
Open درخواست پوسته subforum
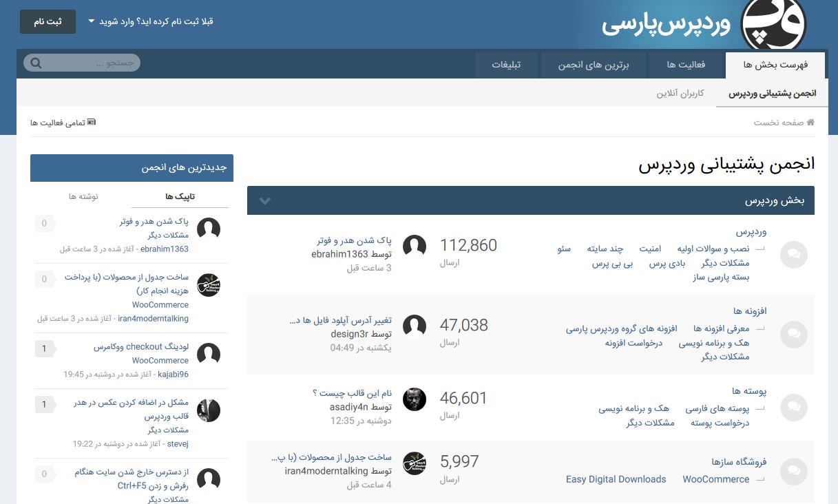click(720, 423)
